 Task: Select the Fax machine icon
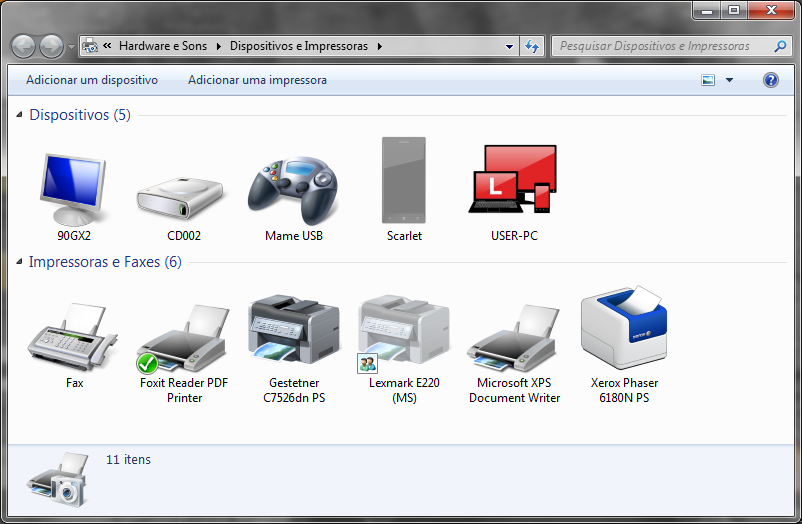(72, 337)
